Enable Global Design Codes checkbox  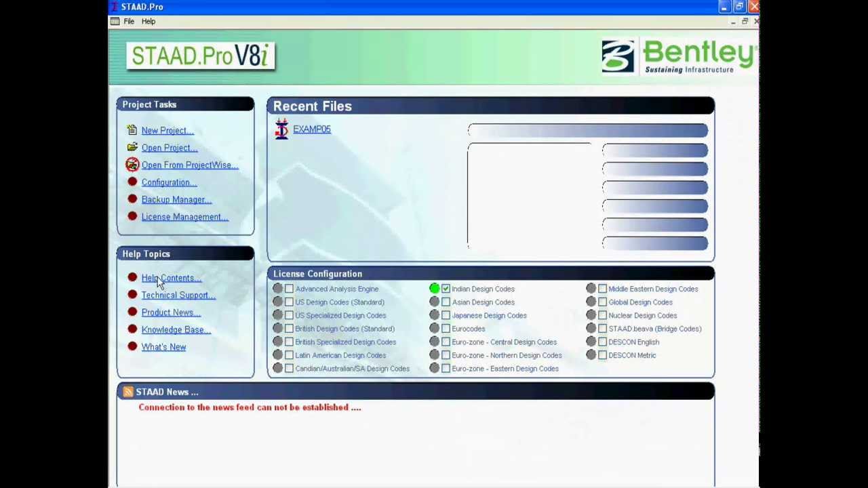[x=602, y=302]
